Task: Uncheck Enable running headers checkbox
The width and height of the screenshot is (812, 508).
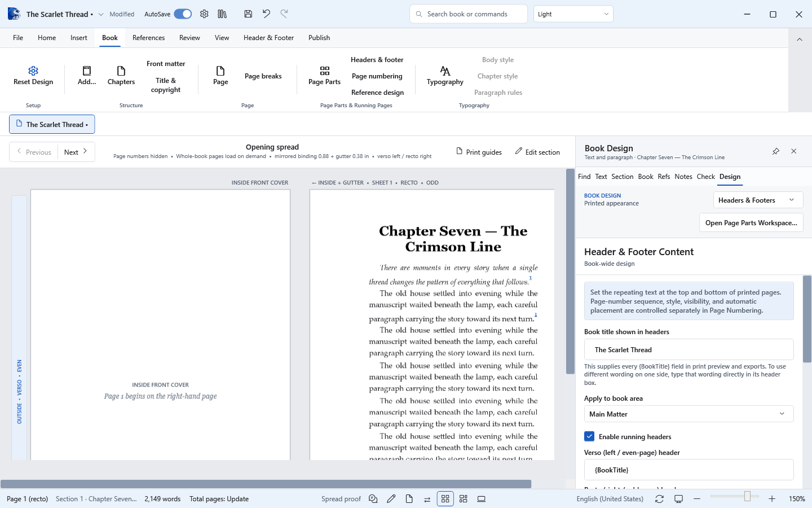Action: [589, 436]
